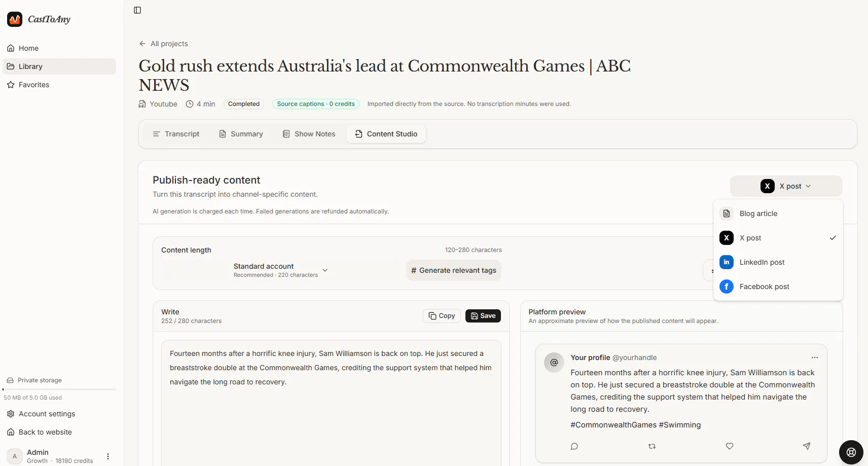Click the Platform preview heading
The width and height of the screenshot is (868, 466).
[557, 312]
